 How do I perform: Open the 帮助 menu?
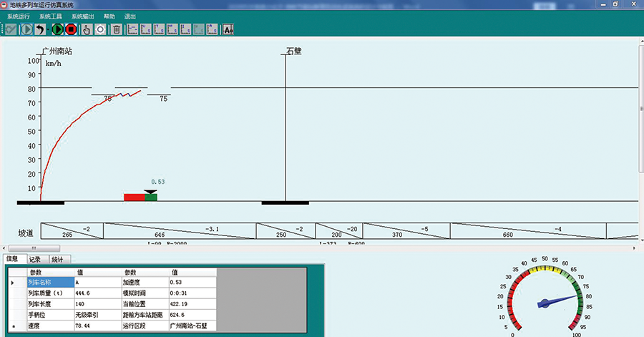[109, 16]
